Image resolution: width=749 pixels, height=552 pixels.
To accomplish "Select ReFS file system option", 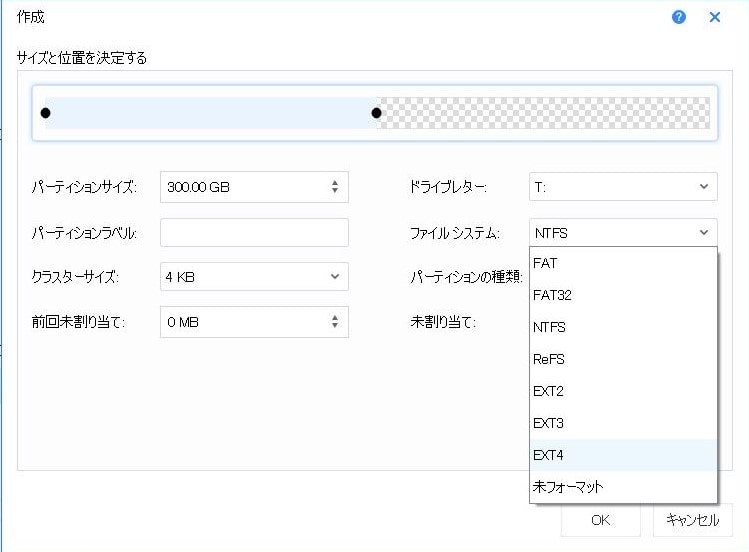I will click(623, 359).
